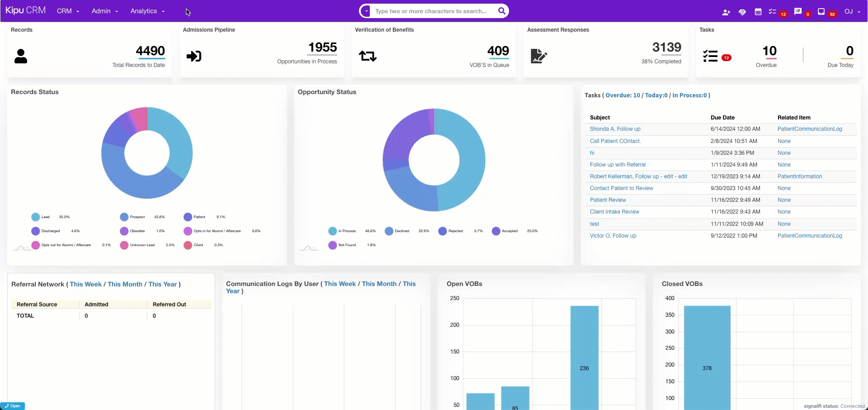Click the Assessment Responses pencil icon
868x410 pixels.
pos(538,56)
